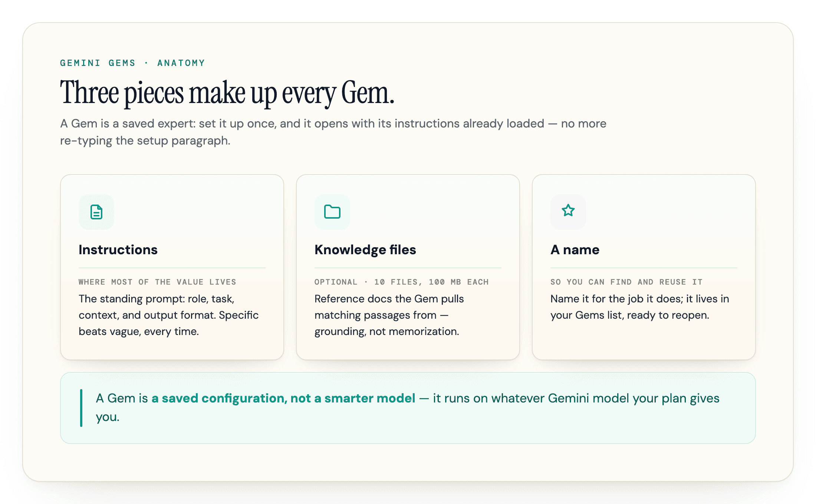Select the Instructions card heading
Image resolution: width=816 pixels, height=504 pixels.
click(118, 250)
